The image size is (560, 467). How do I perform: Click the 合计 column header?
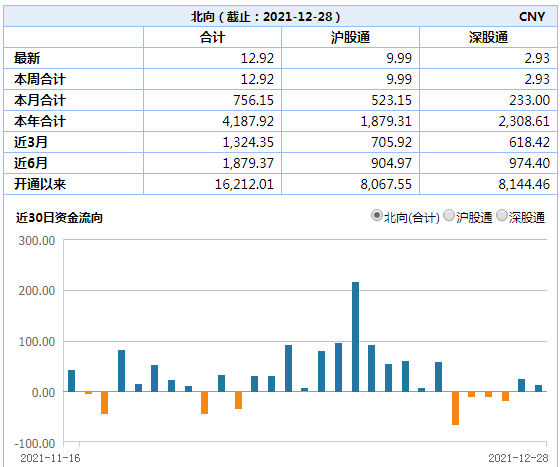coord(212,37)
